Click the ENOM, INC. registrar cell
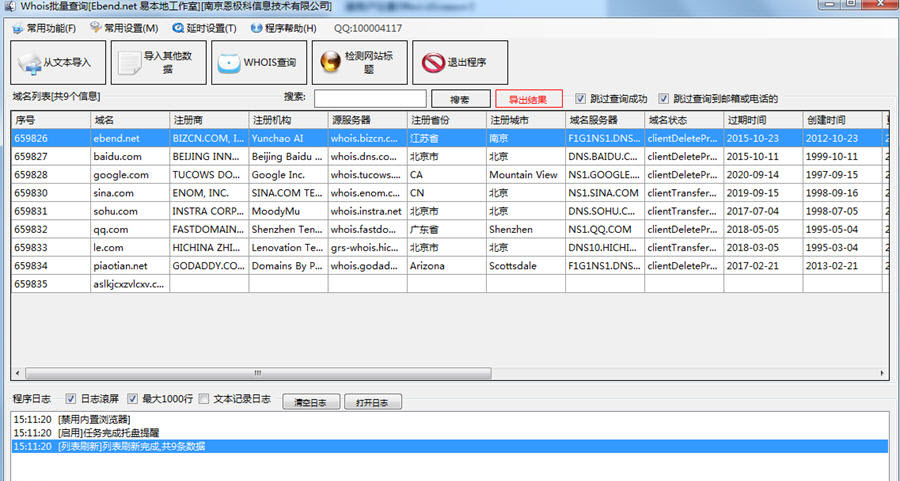The image size is (900, 481). 209,193
